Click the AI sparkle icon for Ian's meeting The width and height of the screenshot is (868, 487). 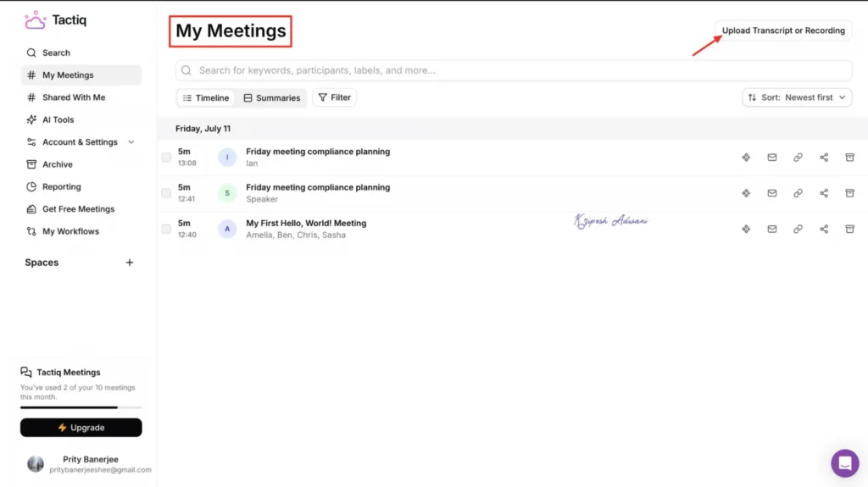746,158
